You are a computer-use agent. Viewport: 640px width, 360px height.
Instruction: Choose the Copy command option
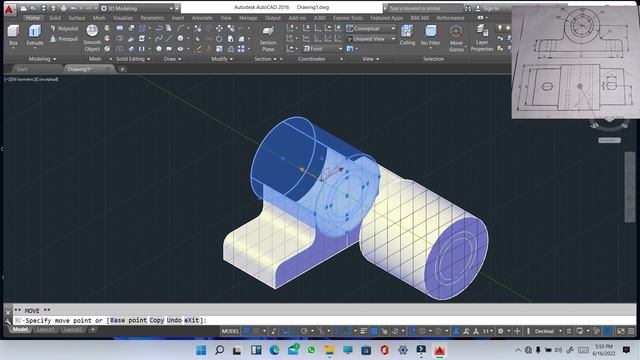coord(157,320)
